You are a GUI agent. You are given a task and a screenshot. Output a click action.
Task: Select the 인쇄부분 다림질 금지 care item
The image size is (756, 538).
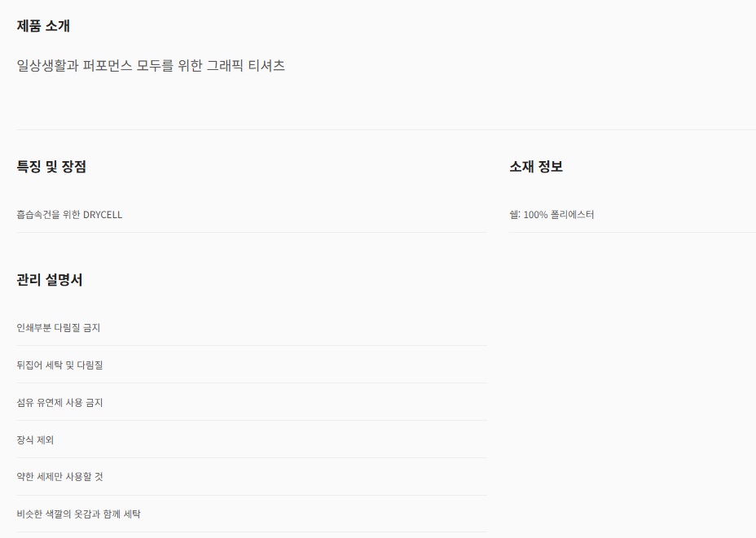59,327
